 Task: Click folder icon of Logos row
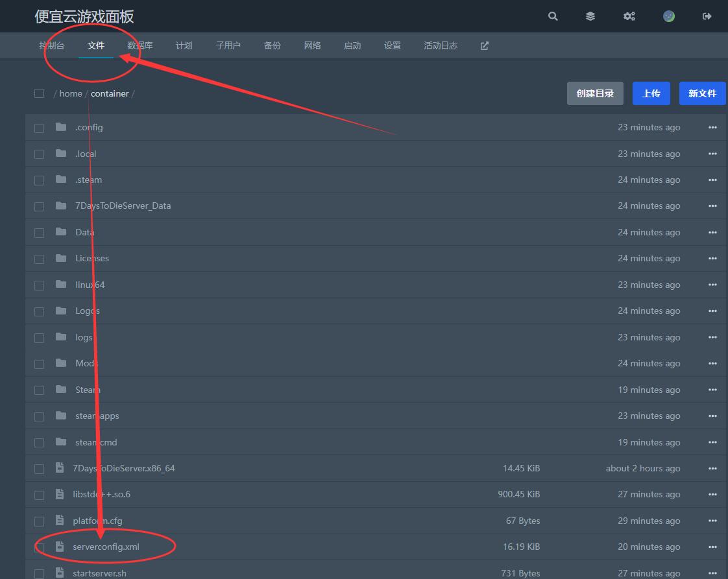[61, 311]
